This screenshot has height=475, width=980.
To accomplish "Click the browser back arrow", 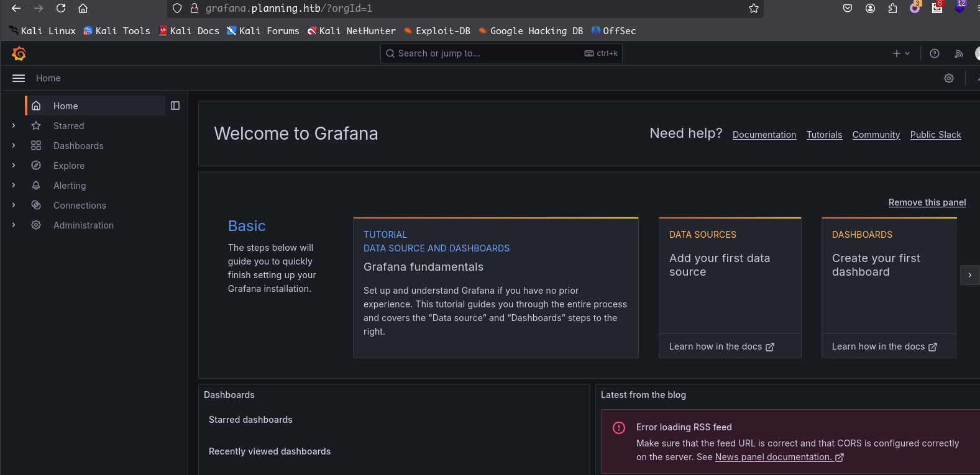I will tap(16, 8).
